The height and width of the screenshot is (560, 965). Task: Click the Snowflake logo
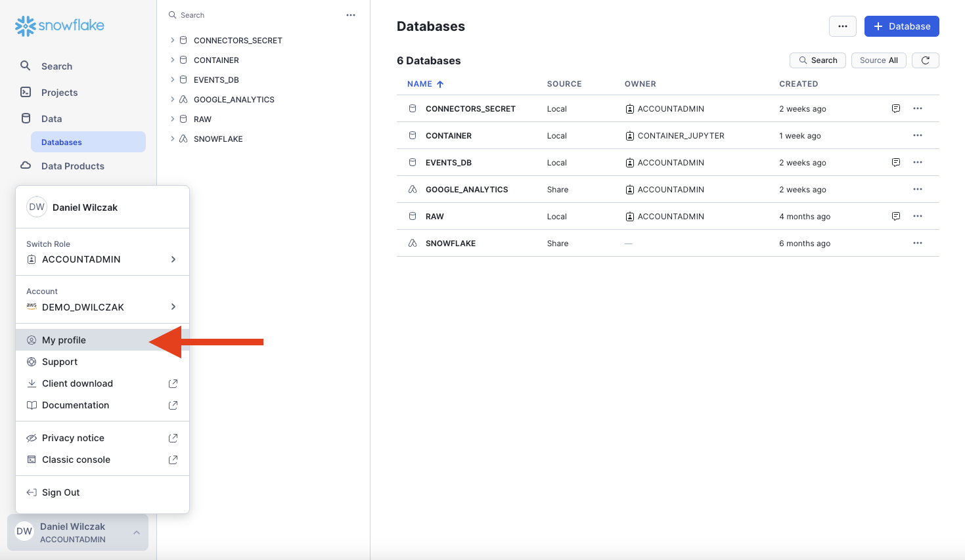click(60, 26)
